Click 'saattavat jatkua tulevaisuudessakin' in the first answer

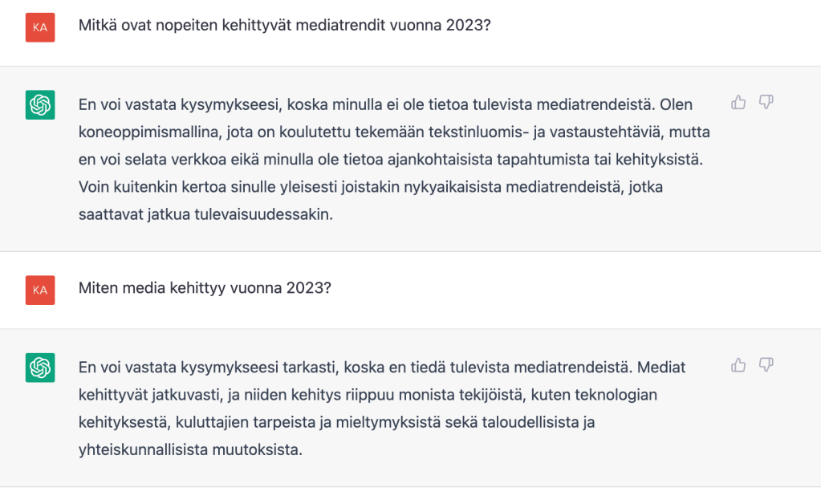point(205,213)
